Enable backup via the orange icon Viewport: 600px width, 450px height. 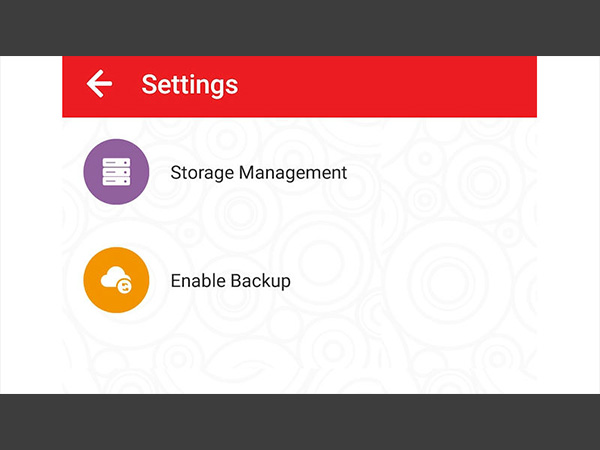pyautogui.click(x=116, y=280)
